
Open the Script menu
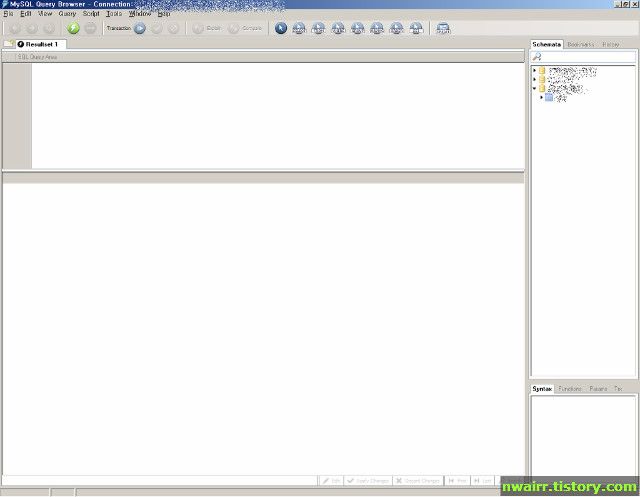91,13
